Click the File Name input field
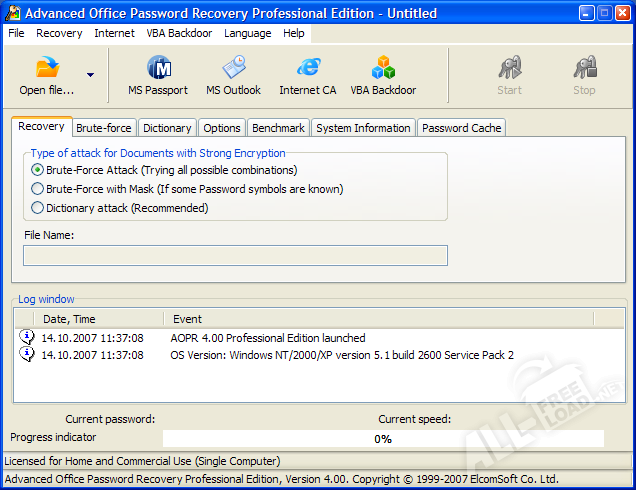This screenshot has height=490, width=636. (235, 255)
